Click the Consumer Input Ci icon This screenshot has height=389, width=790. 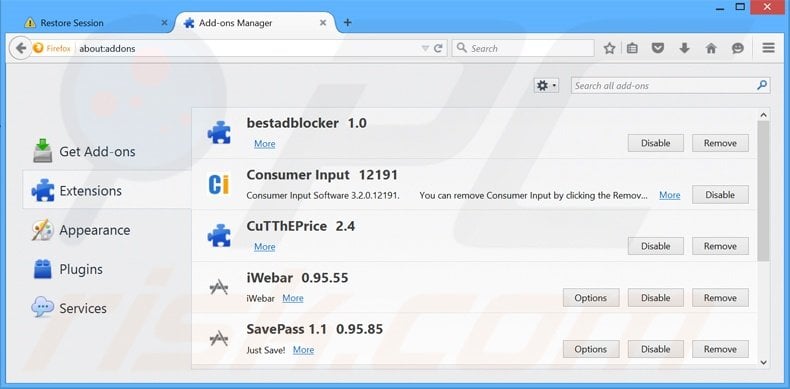pyautogui.click(x=219, y=184)
